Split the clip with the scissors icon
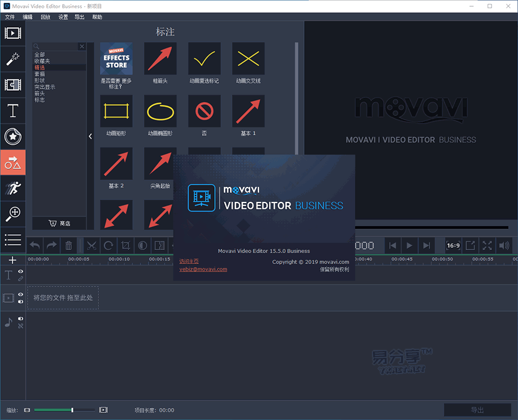 click(x=91, y=246)
